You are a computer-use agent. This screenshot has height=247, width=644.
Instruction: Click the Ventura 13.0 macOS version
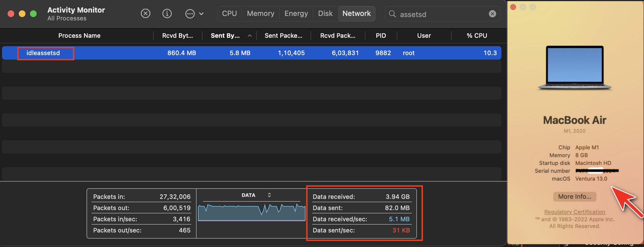pyautogui.click(x=591, y=179)
